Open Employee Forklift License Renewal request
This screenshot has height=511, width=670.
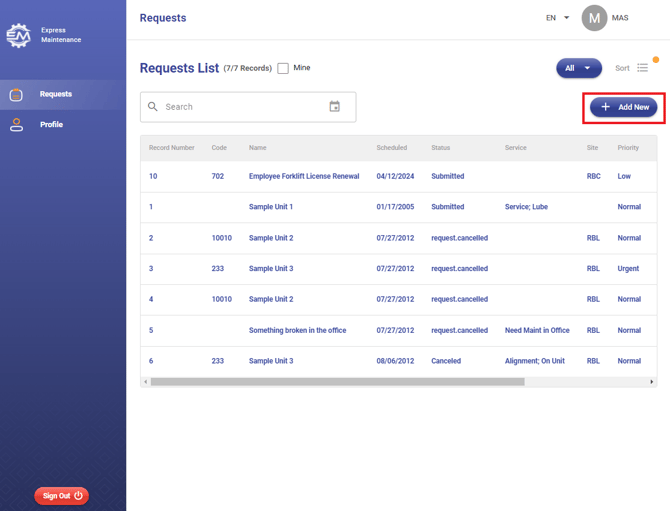(304, 176)
